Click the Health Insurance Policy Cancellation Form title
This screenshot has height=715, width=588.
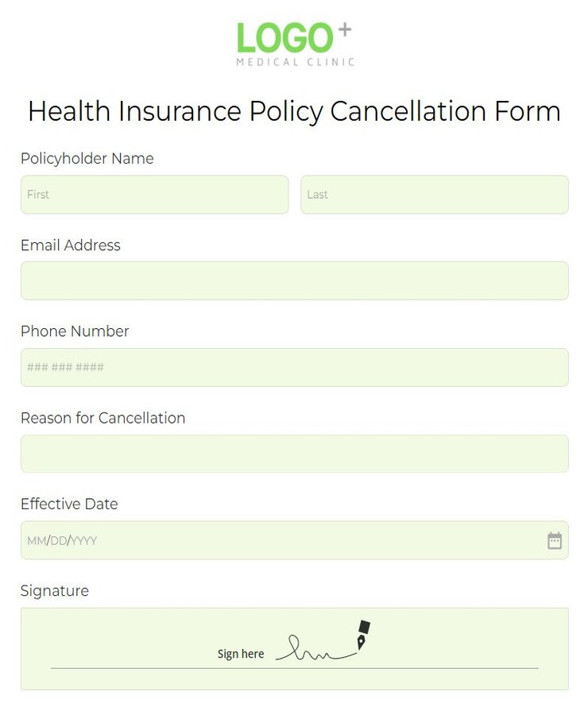coord(294,111)
